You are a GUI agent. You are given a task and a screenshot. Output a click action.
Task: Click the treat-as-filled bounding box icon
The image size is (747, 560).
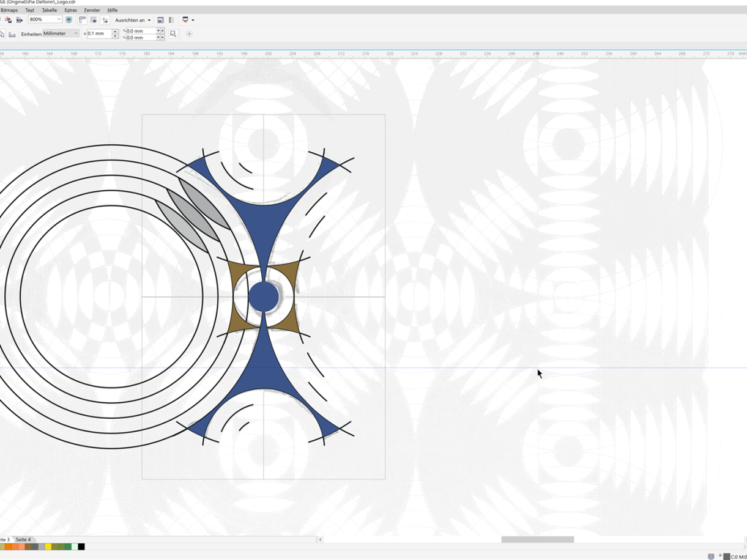point(173,34)
